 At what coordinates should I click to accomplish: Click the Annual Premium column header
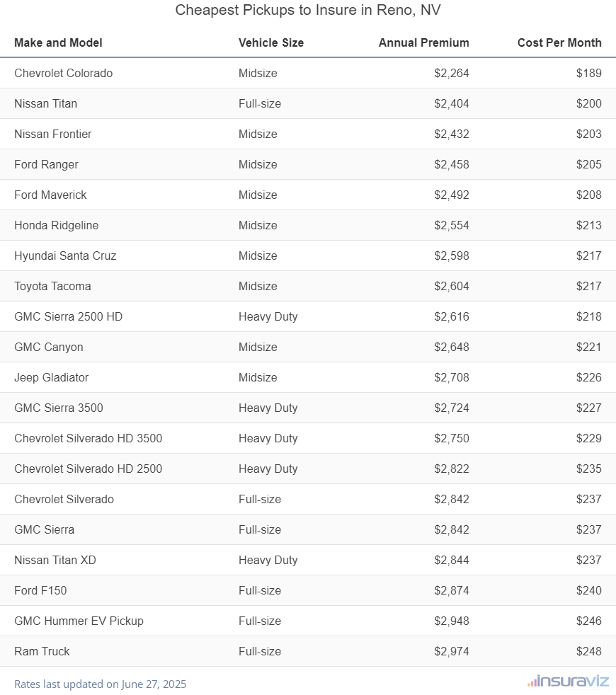pyautogui.click(x=423, y=42)
